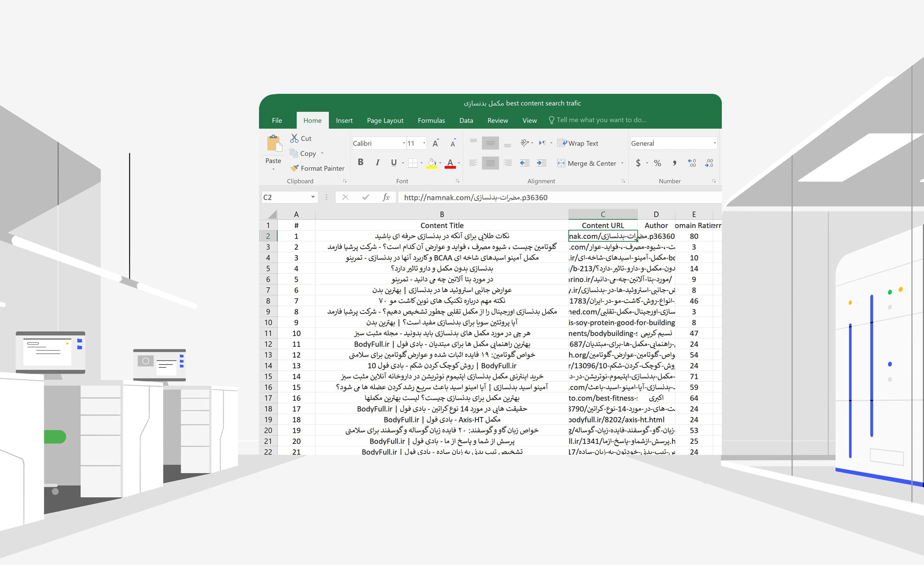Expand the Copy dropdown arrow
924x565 pixels.
pyautogui.click(x=322, y=153)
